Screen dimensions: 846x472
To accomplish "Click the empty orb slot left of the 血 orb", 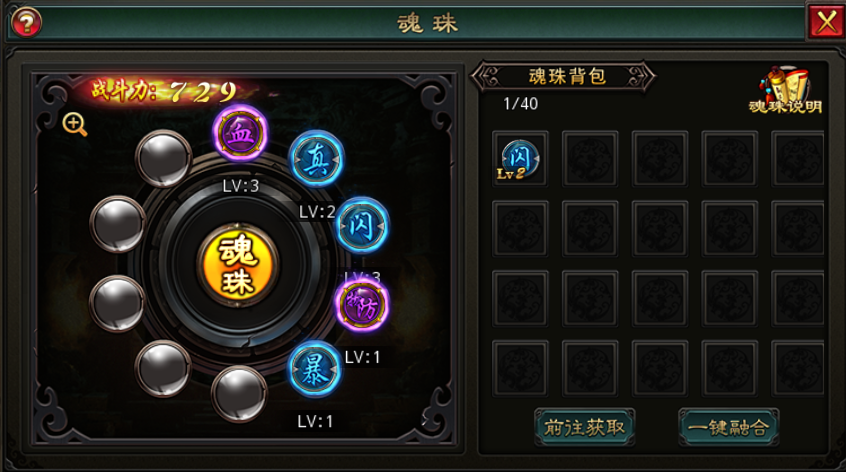I will click(x=163, y=158).
